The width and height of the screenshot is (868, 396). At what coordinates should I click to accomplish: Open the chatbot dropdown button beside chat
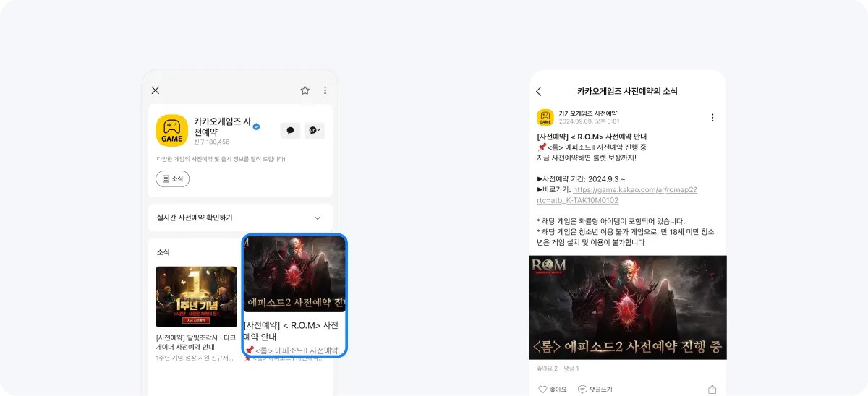[315, 131]
